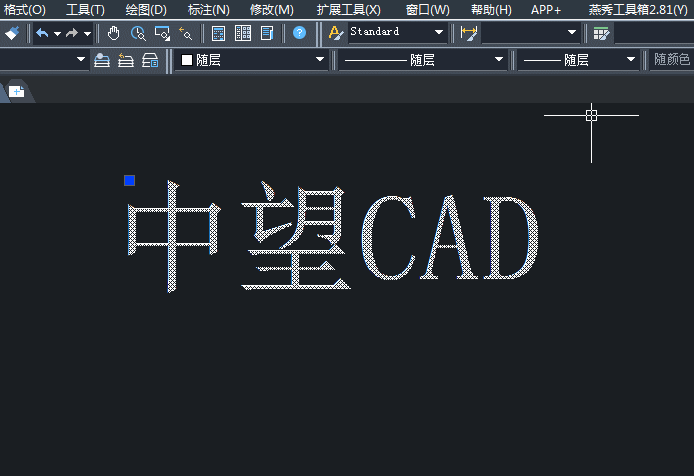Select the Zoom Window tool

coord(162,33)
